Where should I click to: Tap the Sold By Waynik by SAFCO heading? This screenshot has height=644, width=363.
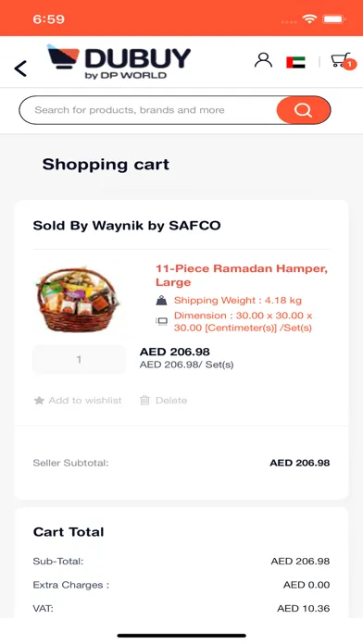127,226
